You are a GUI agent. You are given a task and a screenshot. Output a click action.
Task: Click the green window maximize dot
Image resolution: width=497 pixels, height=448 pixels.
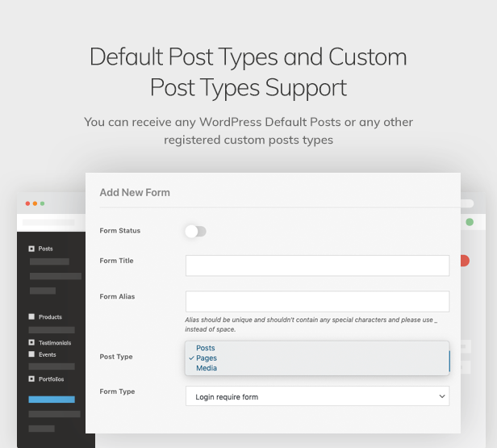pyautogui.click(x=42, y=203)
